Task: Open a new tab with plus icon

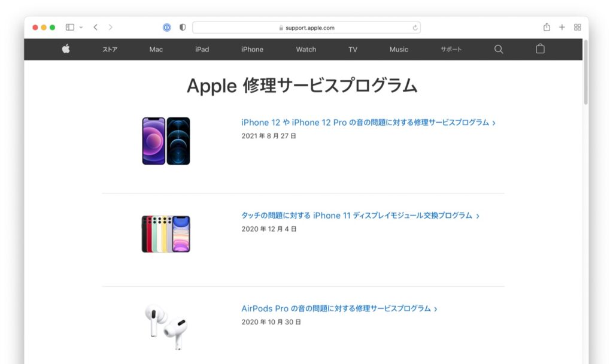Action: click(562, 27)
